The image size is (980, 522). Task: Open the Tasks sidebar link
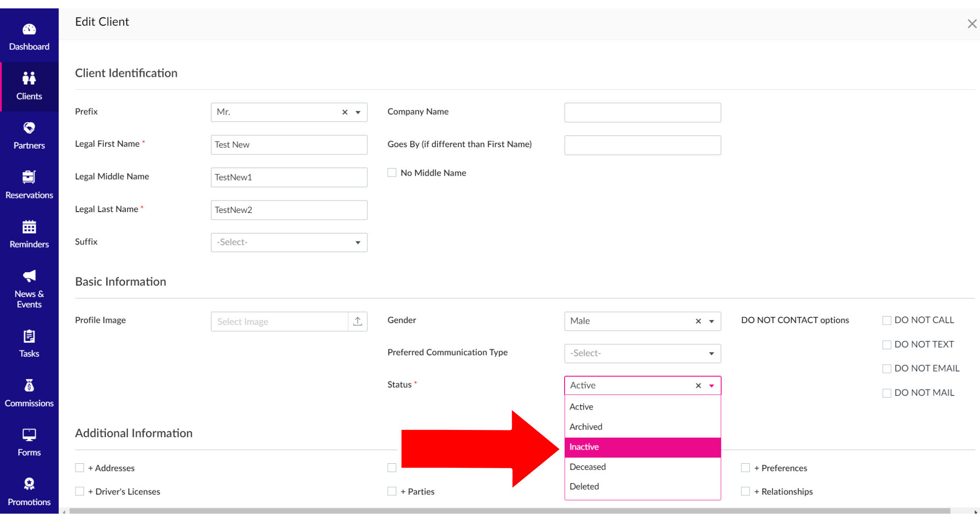tap(29, 344)
